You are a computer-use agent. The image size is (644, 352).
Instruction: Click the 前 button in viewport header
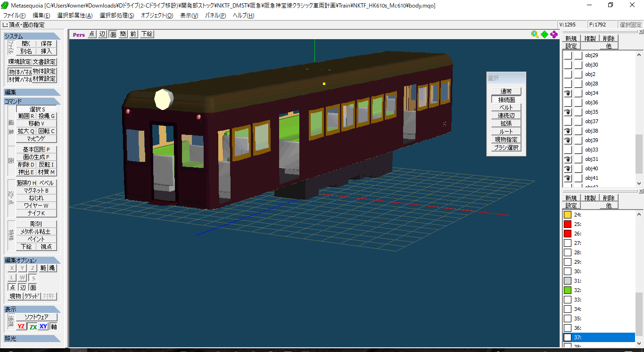(x=133, y=34)
